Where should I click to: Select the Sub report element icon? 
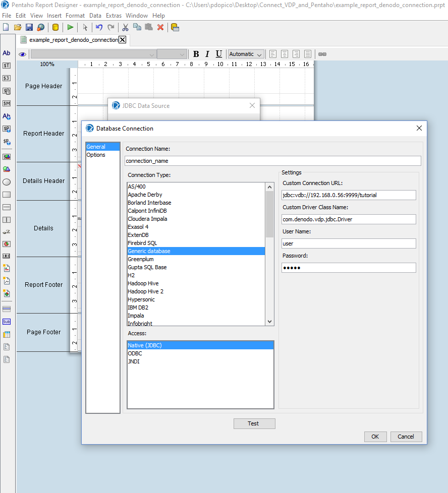pos(7,322)
